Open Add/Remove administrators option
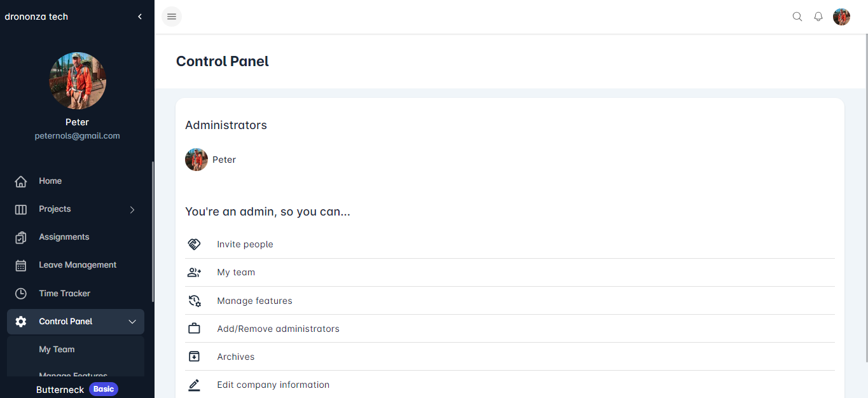The image size is (868, 398). click(x=278, y=329)
